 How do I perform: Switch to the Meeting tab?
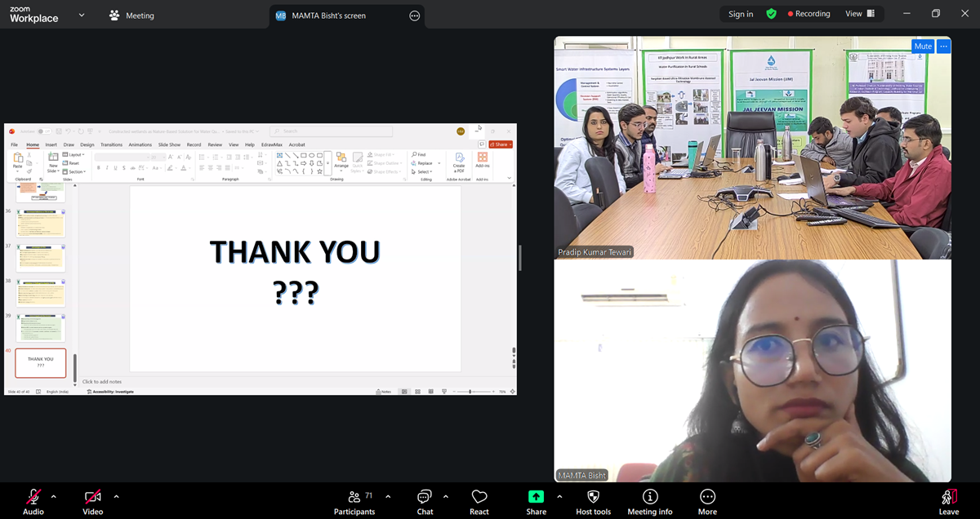[131, 16]
